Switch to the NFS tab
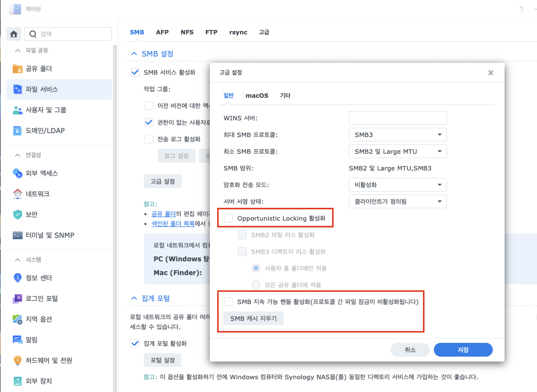Image resolution: width=537 pixels, height=392 pixels. coord(187,32)
